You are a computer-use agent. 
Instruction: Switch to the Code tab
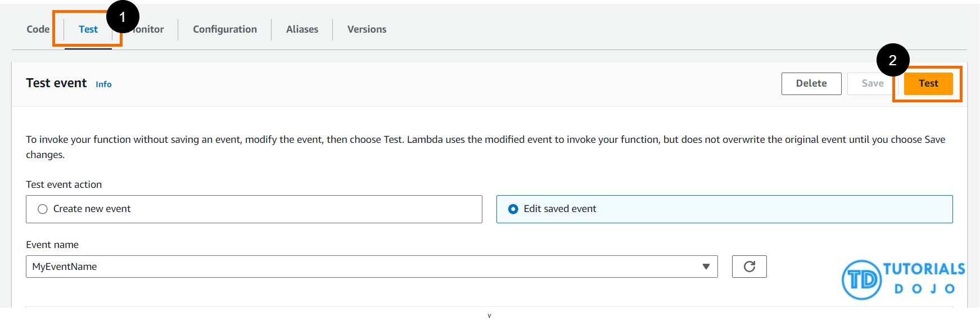point(38,29)
